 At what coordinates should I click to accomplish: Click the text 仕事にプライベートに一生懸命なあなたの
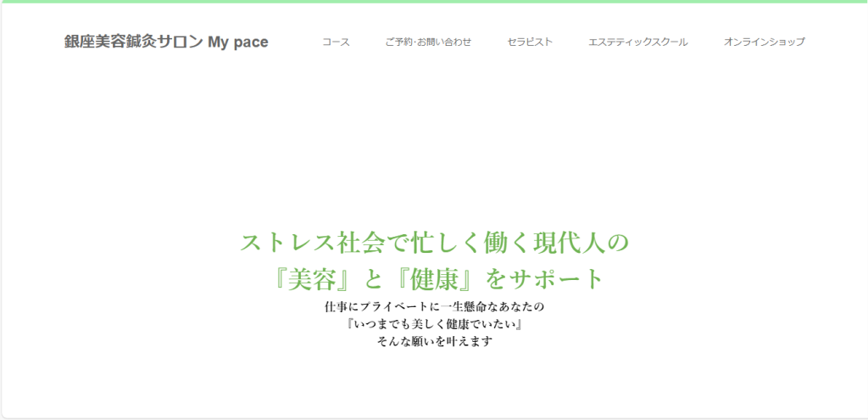(434, 305)
